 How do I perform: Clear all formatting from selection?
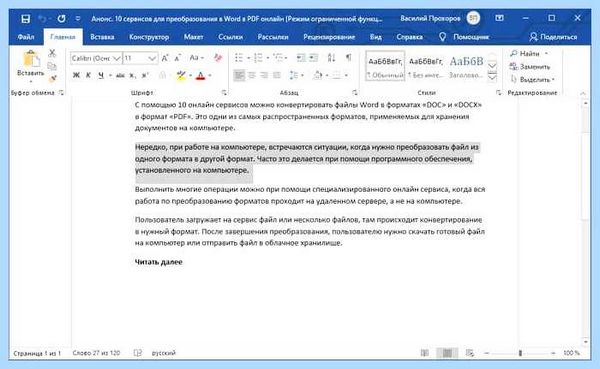click(218, 58)
